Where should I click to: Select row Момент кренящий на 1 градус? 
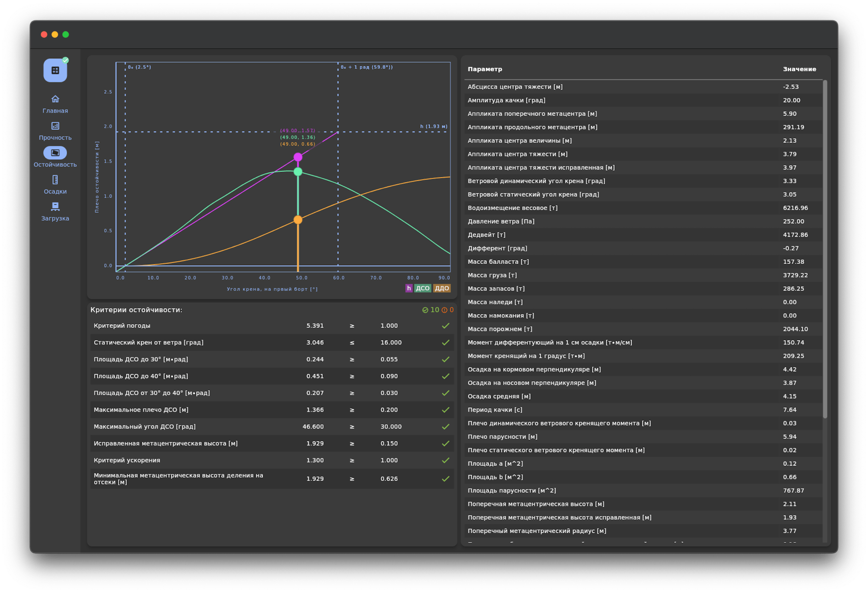point(643,356)
